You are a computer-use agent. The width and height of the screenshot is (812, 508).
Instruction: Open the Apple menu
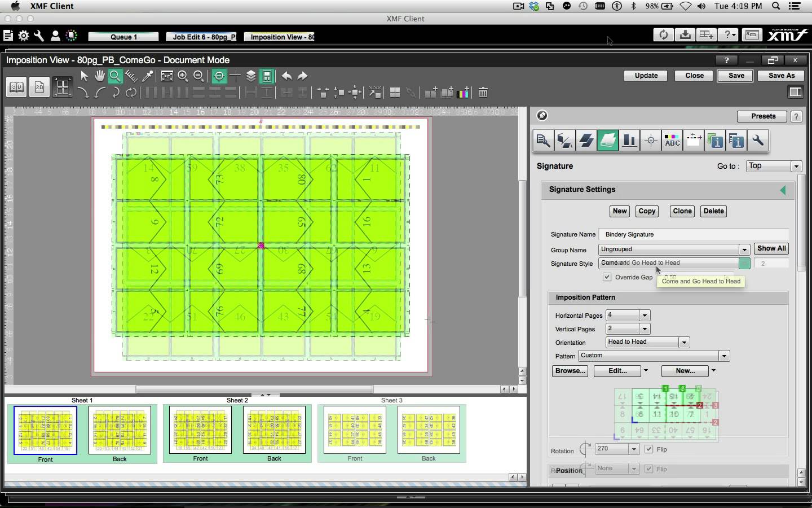[x=15, y=6]
